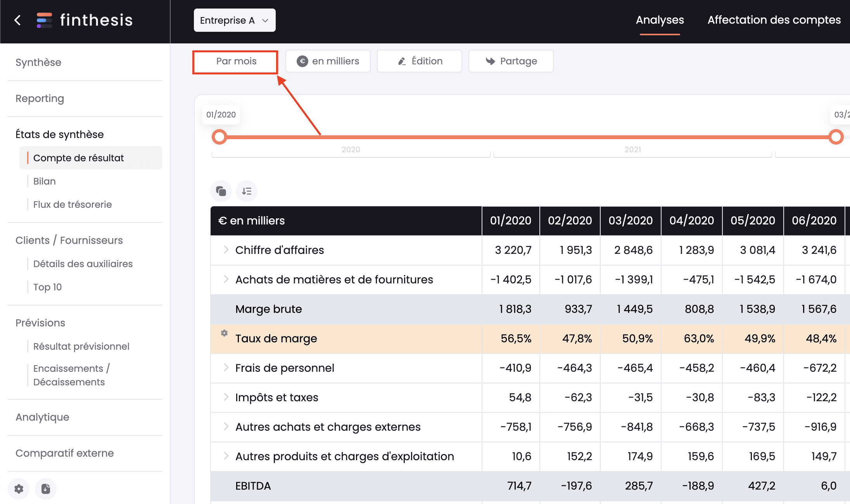
Task: Switch to Affectation des comptes tab
Action: [x=774, y=20]
